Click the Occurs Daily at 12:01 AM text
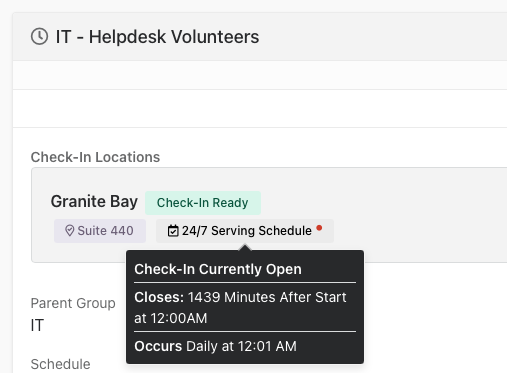The image size is (507, 373). (215, 346)
